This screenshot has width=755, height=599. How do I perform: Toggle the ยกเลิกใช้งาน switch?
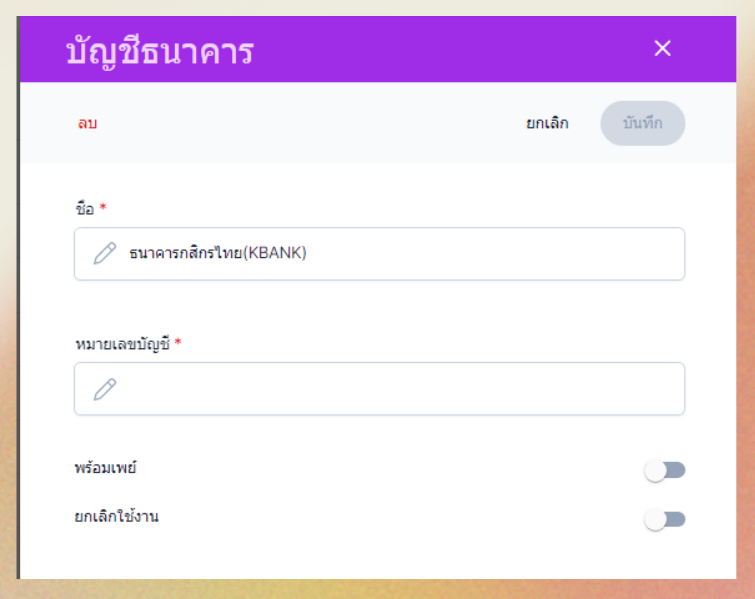(x=664, y=520)
